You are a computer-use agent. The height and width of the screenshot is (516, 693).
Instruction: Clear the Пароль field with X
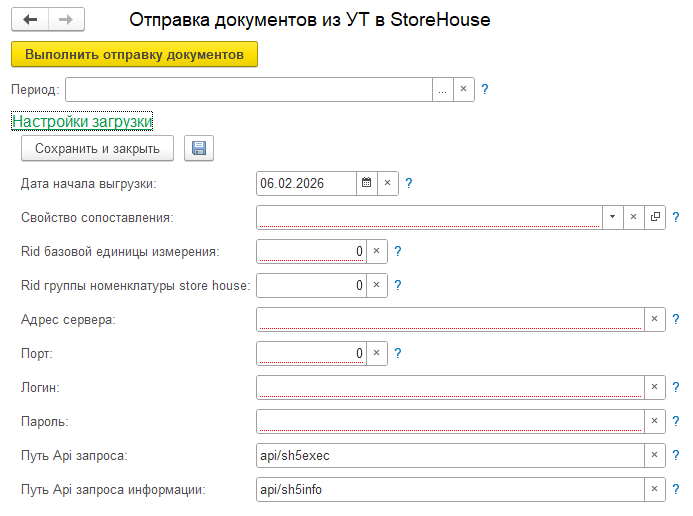point(655,421)
